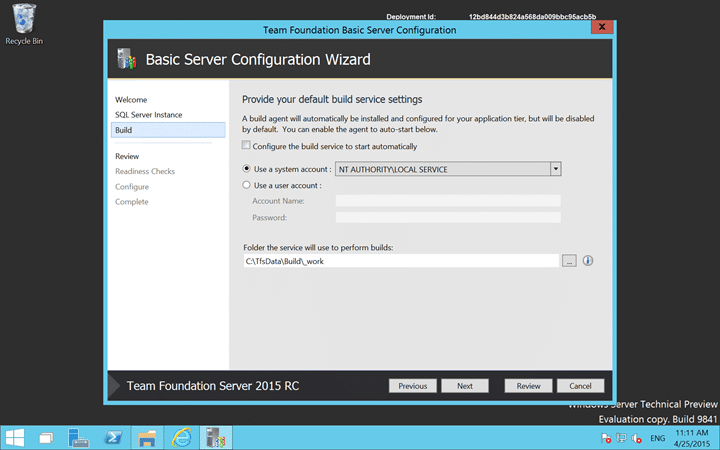Click the Account Name field
The height and width of the screenshot is (450, 720).
448,201
